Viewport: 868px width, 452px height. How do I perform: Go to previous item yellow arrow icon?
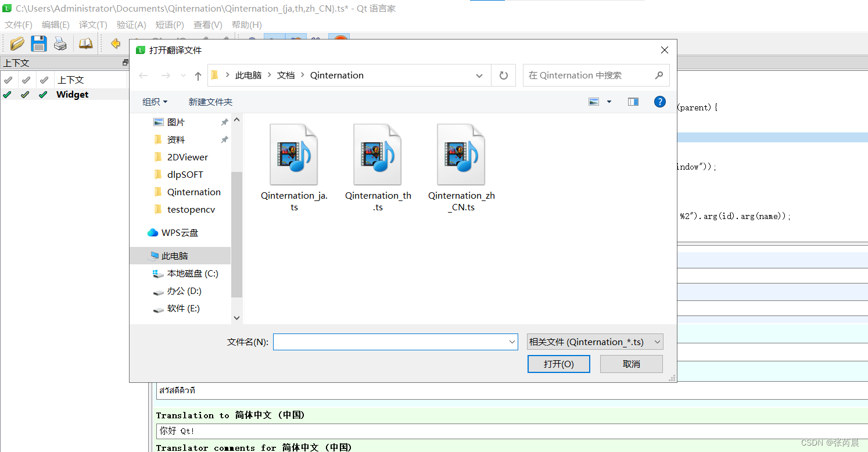116,44
